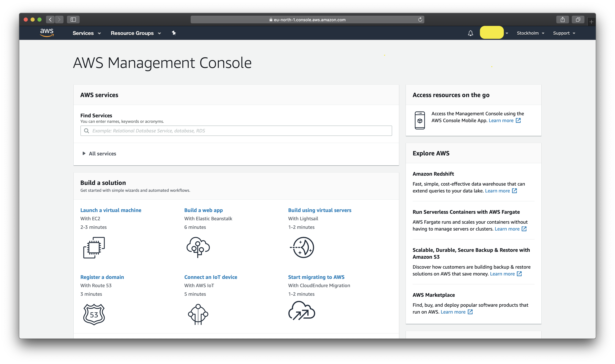The width and height of the screenshot is (615, 364).
Task: Click the 'With Elastic Beanstalk' text
Action: pyautogui.click(x=208, y=219)
